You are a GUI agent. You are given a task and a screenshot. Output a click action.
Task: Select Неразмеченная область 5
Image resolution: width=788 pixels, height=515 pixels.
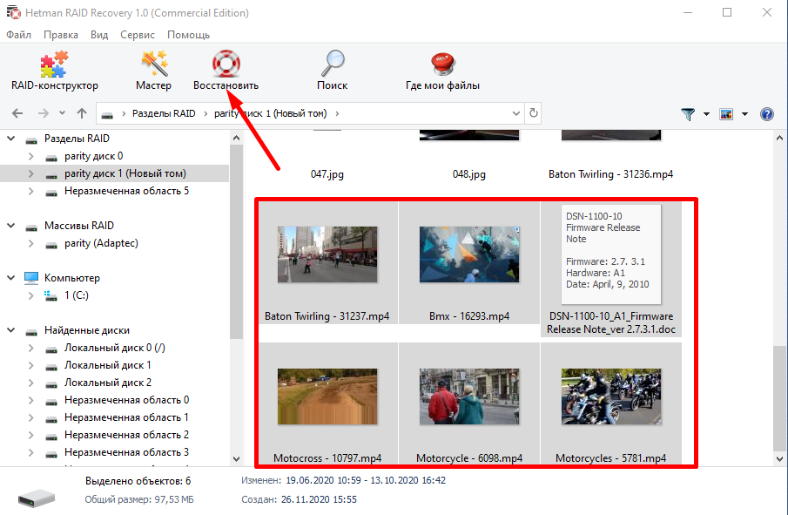[x=127, y=191]
